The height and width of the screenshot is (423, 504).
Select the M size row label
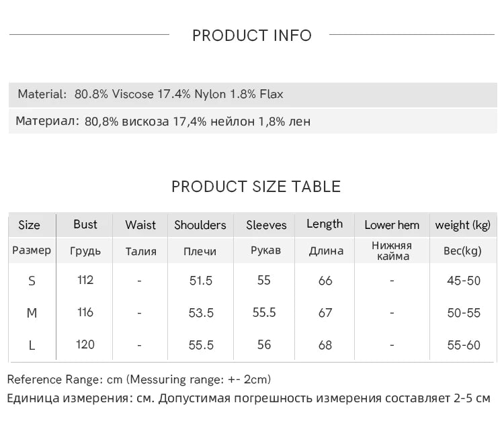(x=32, y=313)
